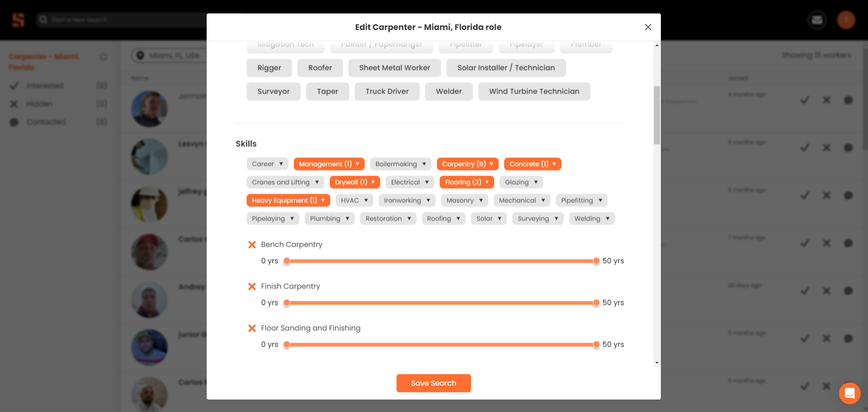This screenshot has height=412, width=868.
Task: Open the Intercom chat widget bottom right
Action: 849,393
